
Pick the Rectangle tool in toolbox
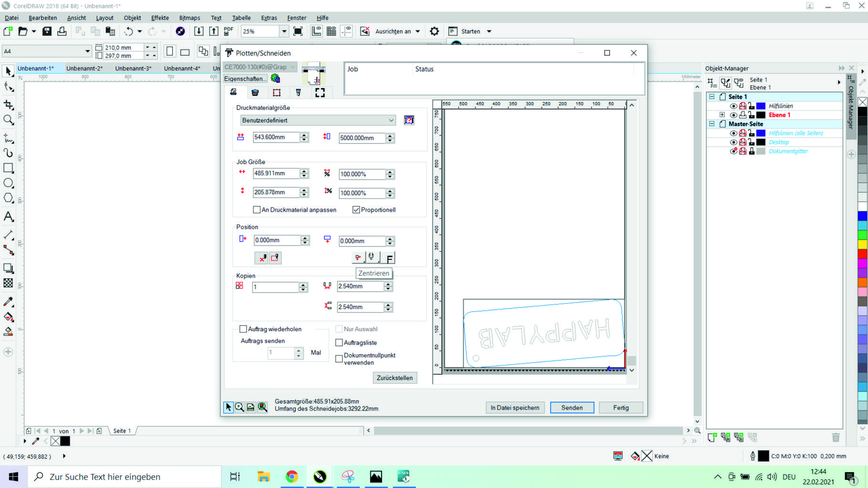(8, 168)
